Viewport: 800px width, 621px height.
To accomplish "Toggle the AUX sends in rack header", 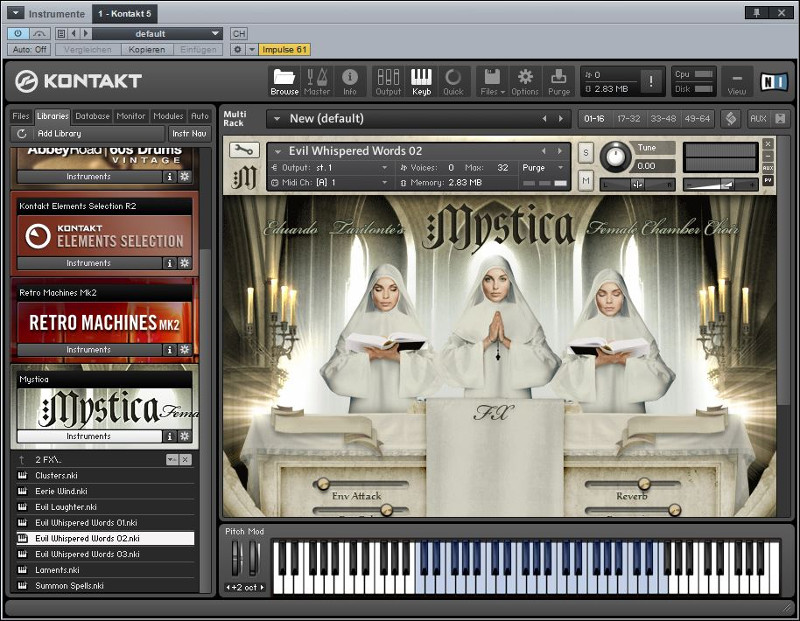I will (x=758, y=119).
